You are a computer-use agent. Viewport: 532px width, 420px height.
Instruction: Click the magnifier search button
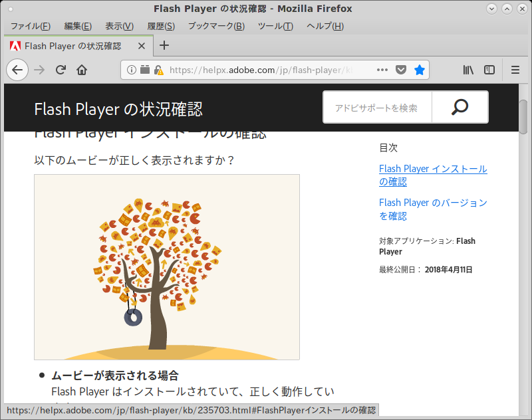(x=460, y=107)
